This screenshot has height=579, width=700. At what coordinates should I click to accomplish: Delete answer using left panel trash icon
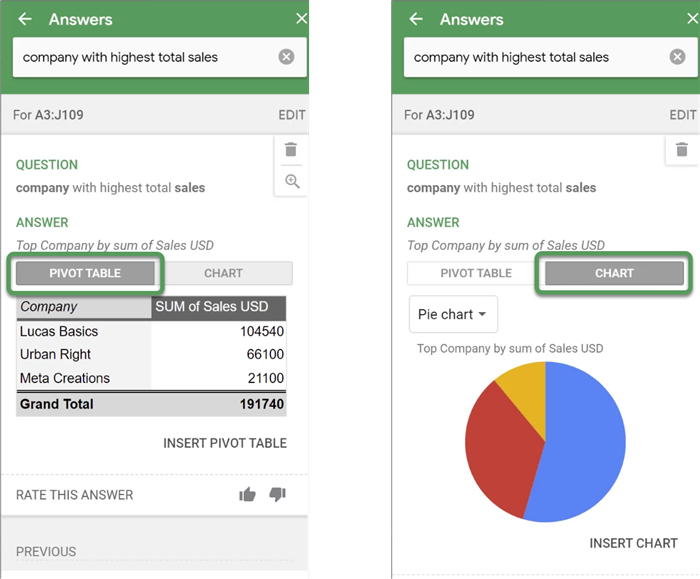point(291,150)
